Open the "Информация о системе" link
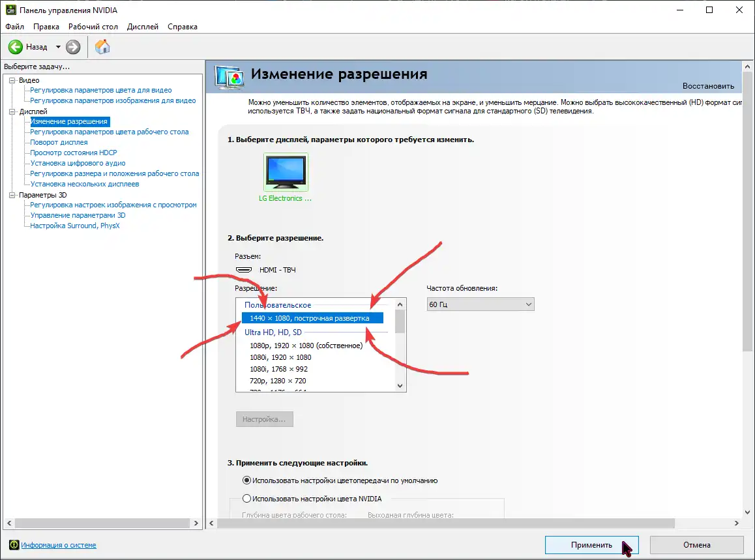 [59, 545]
